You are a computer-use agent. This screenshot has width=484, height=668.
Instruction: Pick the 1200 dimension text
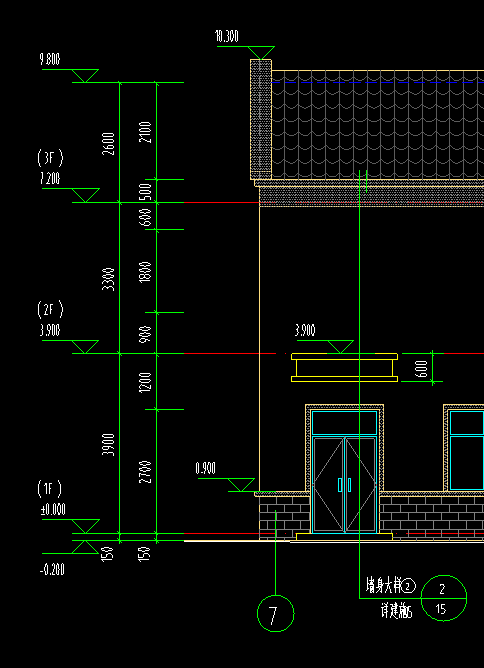146,383
